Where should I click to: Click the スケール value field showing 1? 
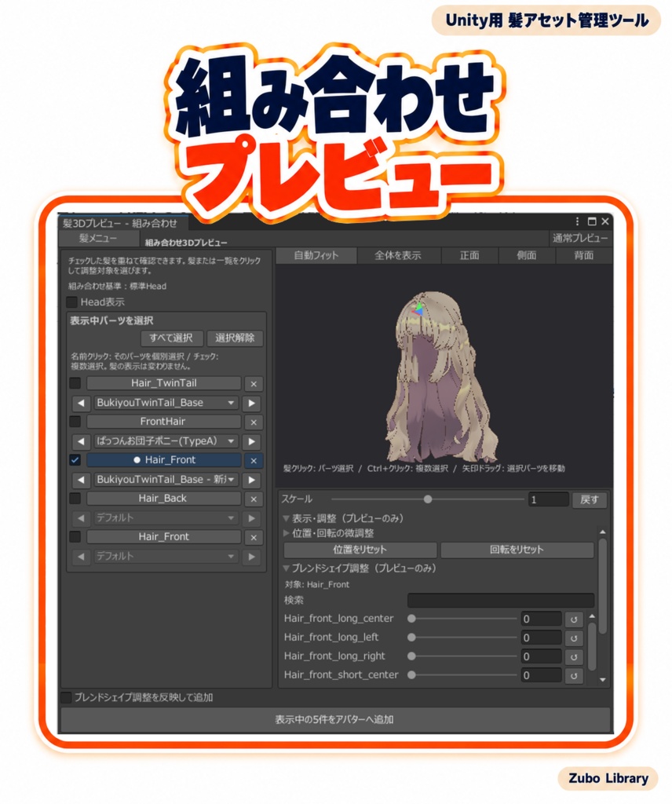(549, 500)
